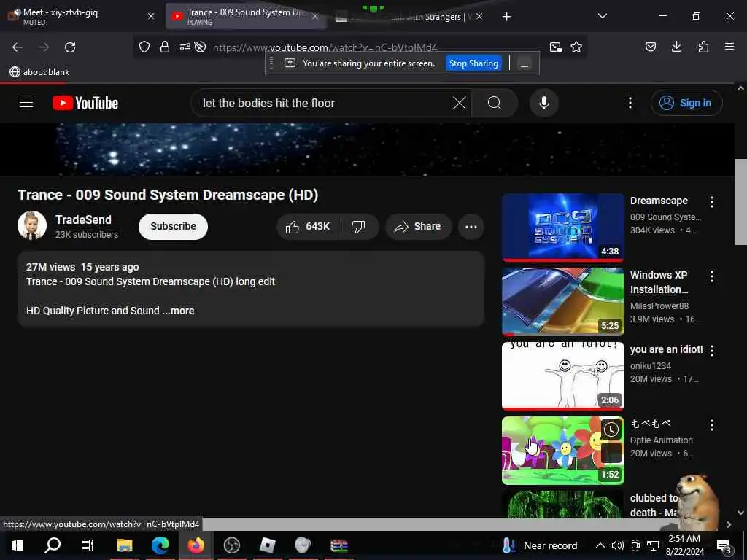Open Windows Start menu
Screen dimensions: 747x560
(18, 545)
